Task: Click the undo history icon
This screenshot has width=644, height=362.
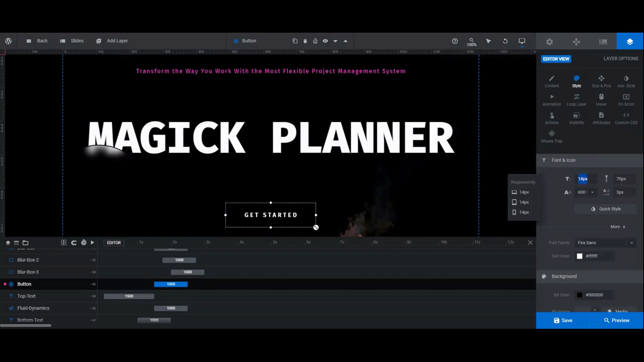Action: [505, 41]
